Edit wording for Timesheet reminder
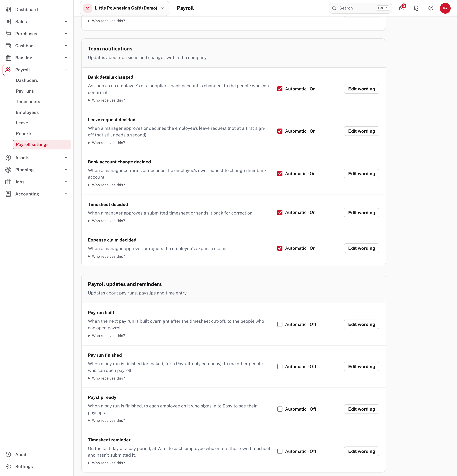Image resolution: width=457 pixels, height=476 pixels. (361, 451)
